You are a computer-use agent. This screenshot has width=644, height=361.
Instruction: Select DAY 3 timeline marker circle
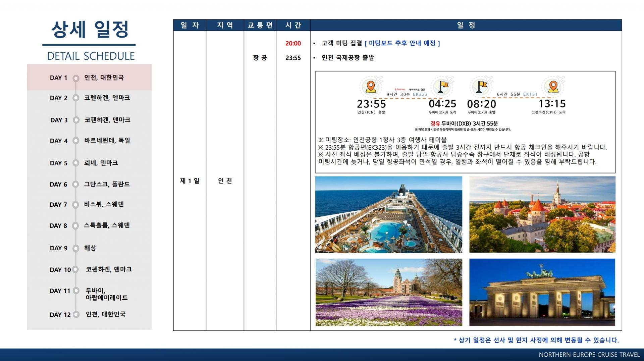[x=76, y=120]
